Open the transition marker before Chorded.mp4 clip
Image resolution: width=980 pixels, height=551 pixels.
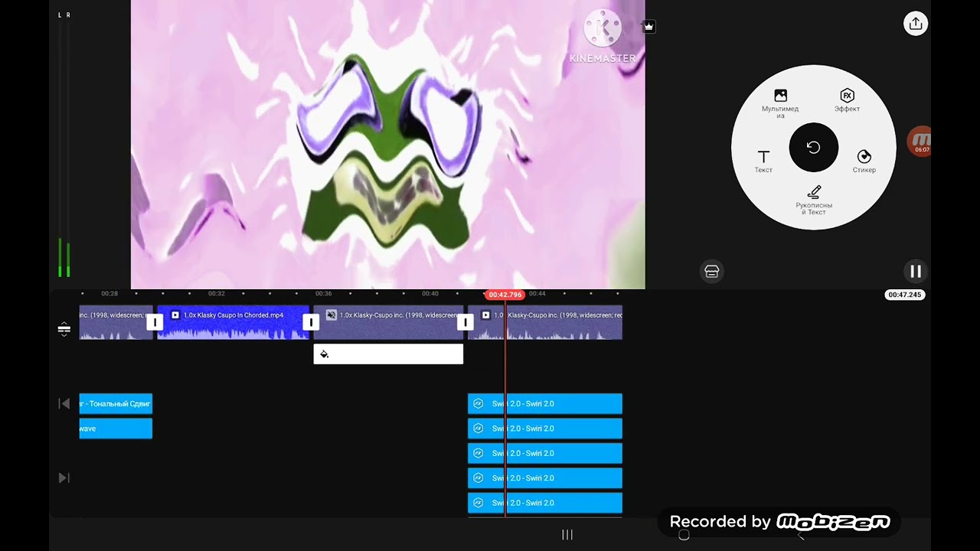[x=155, y=323]
